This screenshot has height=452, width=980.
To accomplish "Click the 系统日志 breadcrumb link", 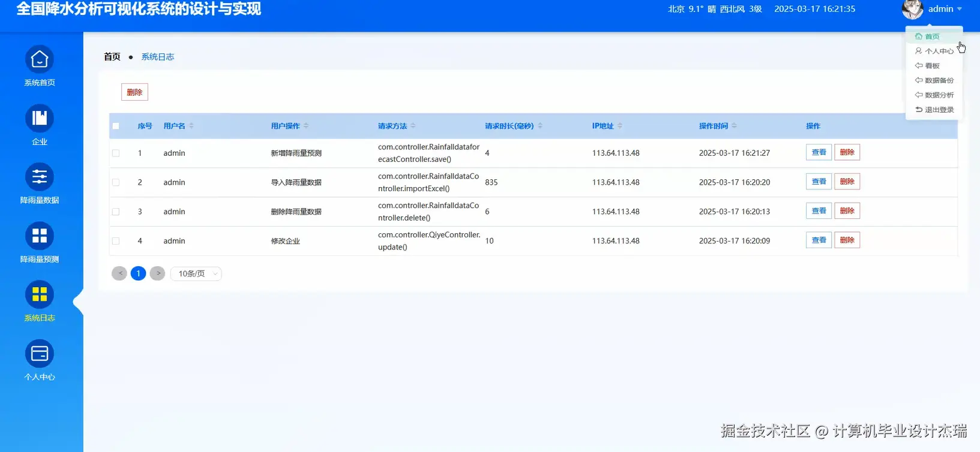I will [158, 57].
